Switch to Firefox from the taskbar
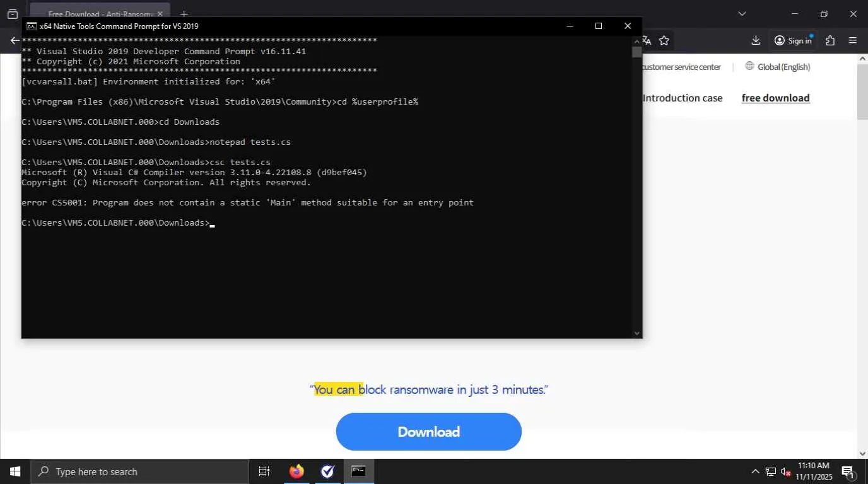The height and width of the screenshot is (484, 868). pos(296,471)
